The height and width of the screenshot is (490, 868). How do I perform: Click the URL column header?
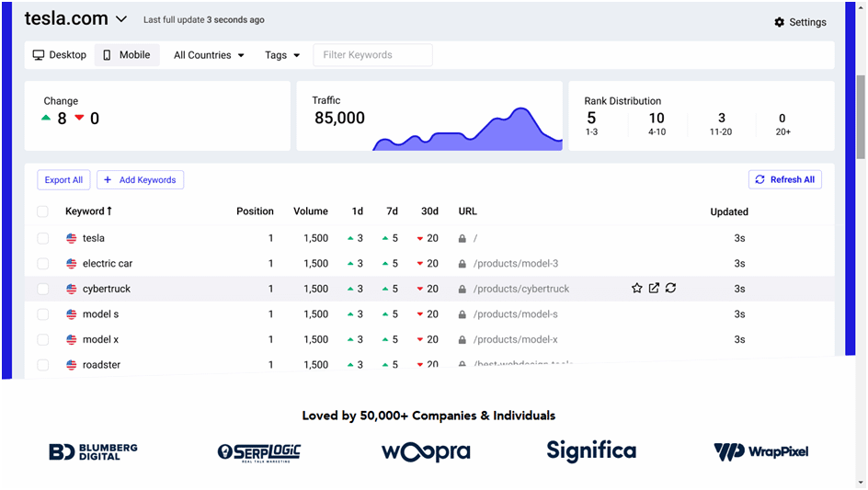[468, 211]
